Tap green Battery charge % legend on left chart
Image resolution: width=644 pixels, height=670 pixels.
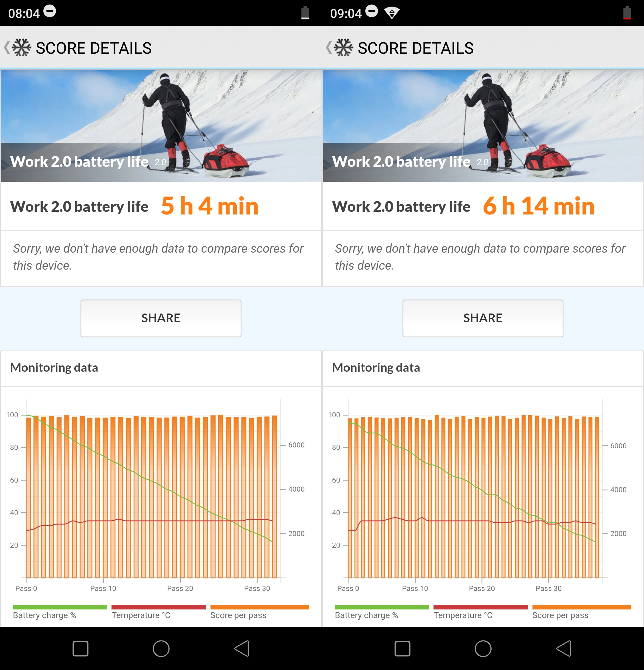coord(60,612)
